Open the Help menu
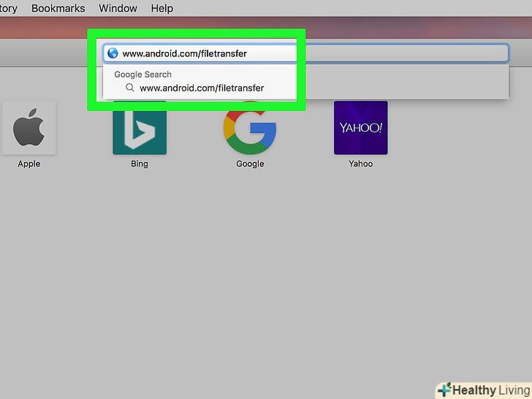Image resolution: width=532 pixels, height=399 pixels. click(161, 8)
